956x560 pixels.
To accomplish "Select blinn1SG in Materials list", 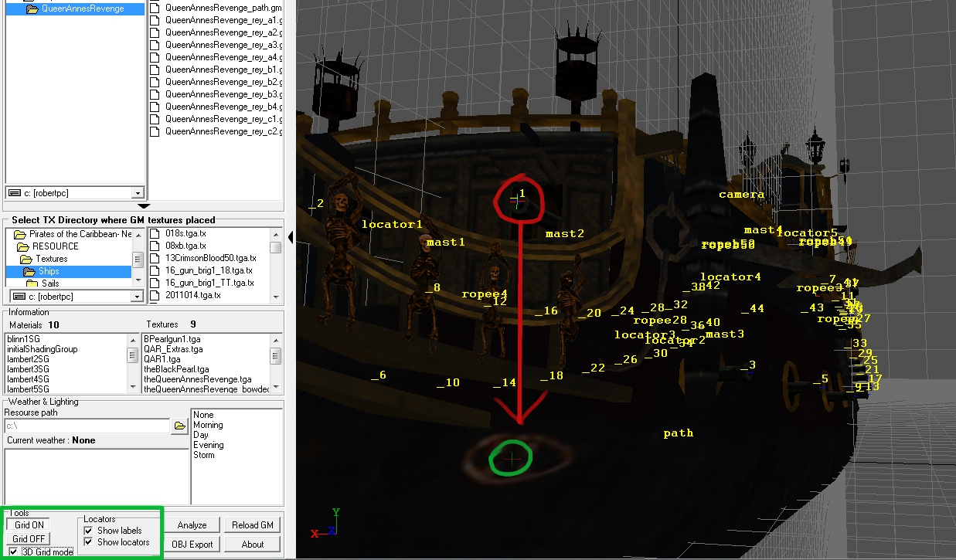I will (x=25, y=339).
